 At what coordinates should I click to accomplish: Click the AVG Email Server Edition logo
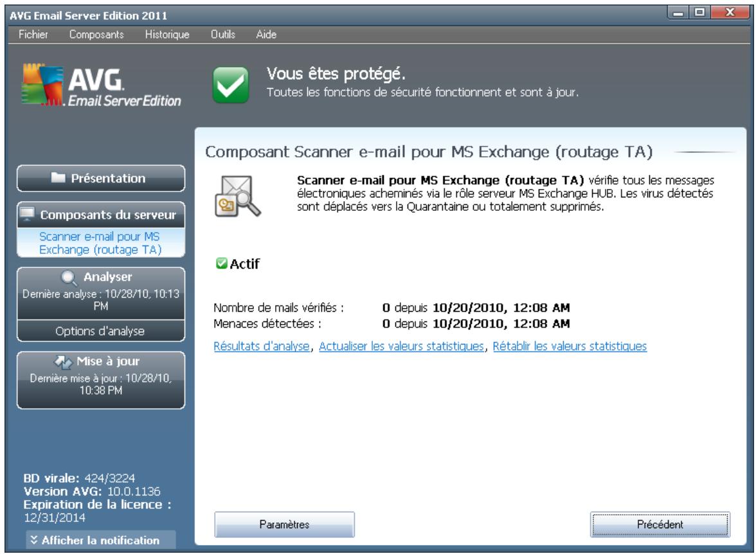pos(102,86)
